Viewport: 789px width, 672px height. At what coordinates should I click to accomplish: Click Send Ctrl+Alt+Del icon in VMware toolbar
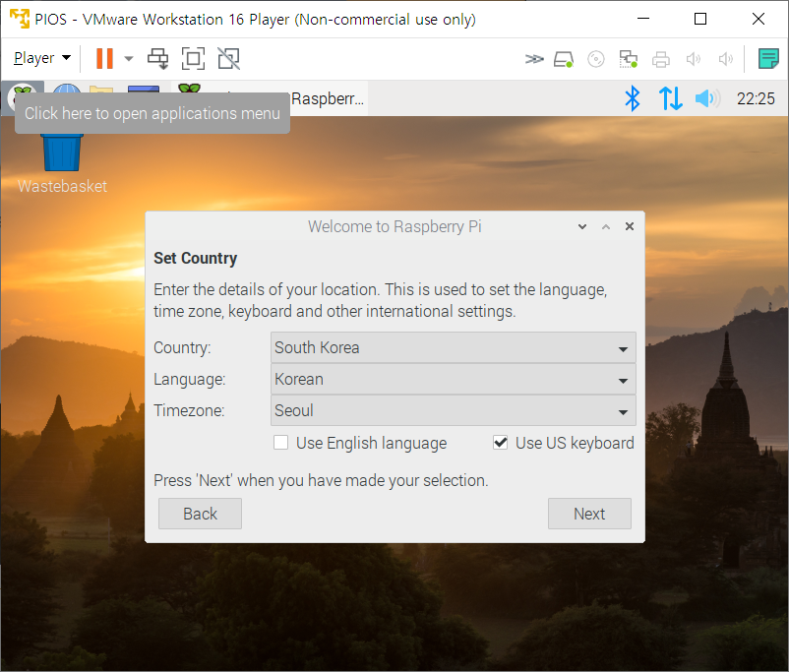157,58
